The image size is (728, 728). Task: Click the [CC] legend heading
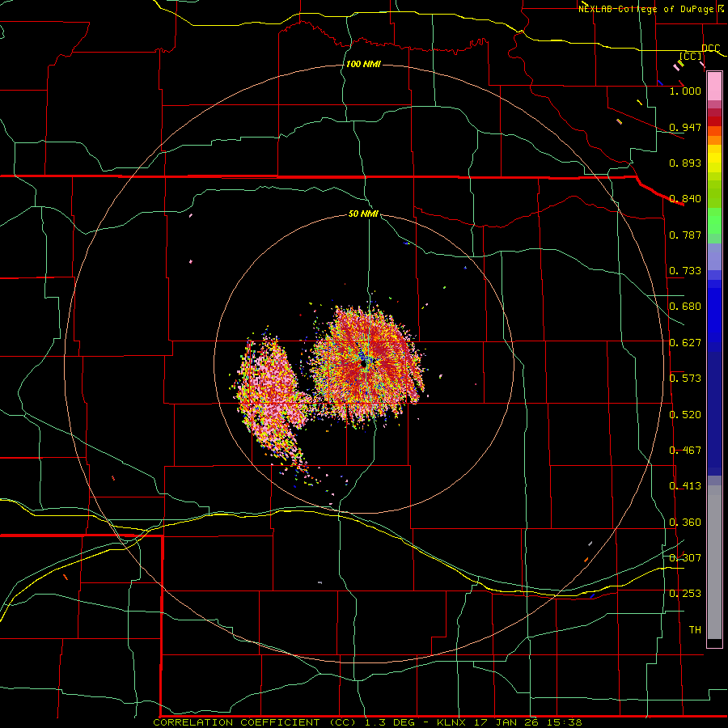pyautogui.click(x=690, y=56)
